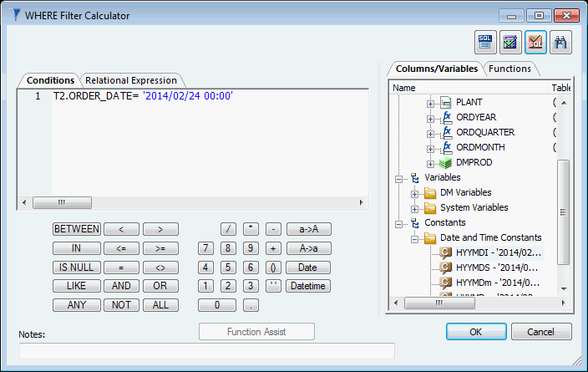Click the tree panel horizontal scrollbar thumb

[439, 303]
